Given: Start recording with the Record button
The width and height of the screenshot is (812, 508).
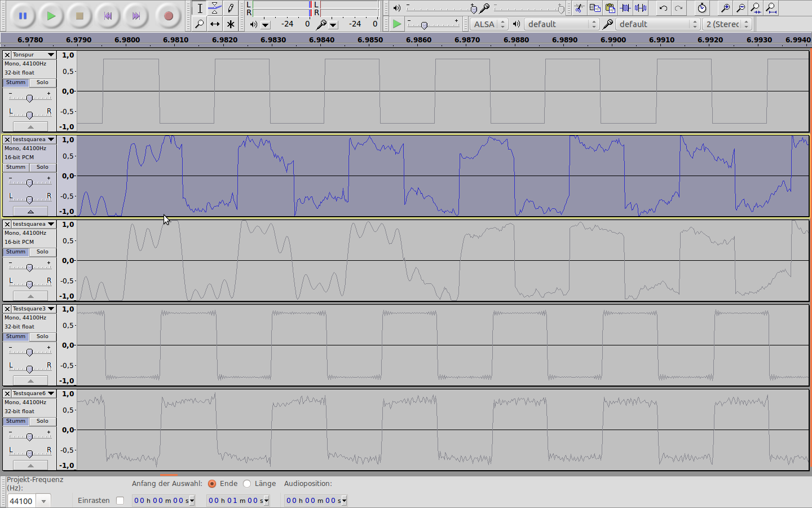Looking at the screenshot, I should point(168,16).
